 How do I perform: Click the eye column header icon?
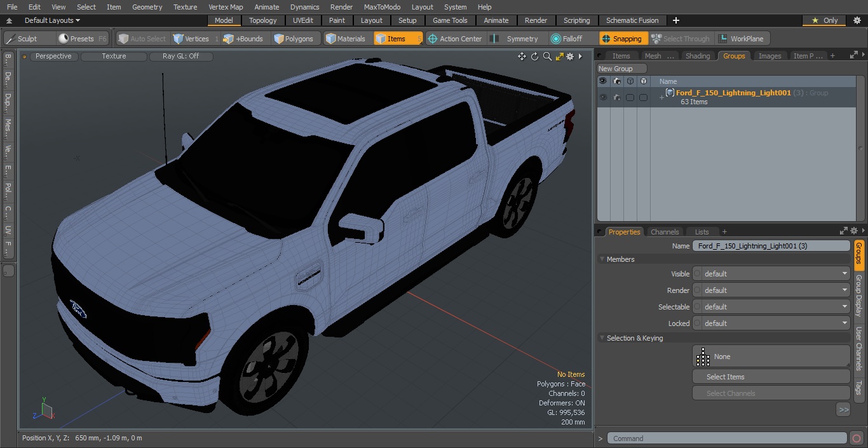click(603, 81)
